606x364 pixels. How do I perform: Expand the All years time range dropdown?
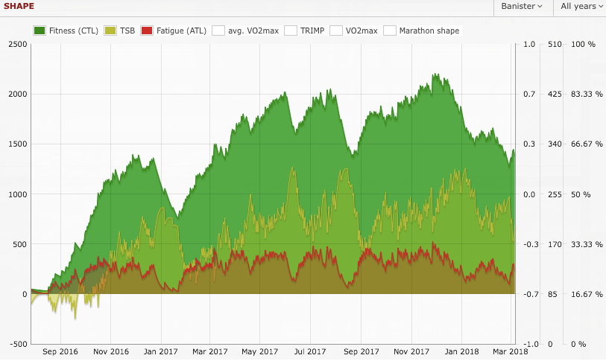click(x=578, y=7)
